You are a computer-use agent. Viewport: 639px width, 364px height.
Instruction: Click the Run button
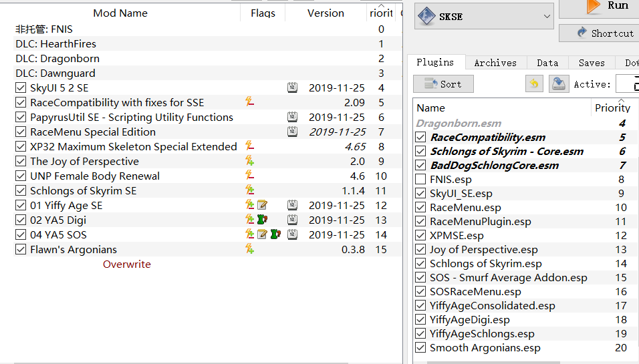pos(599,8)
